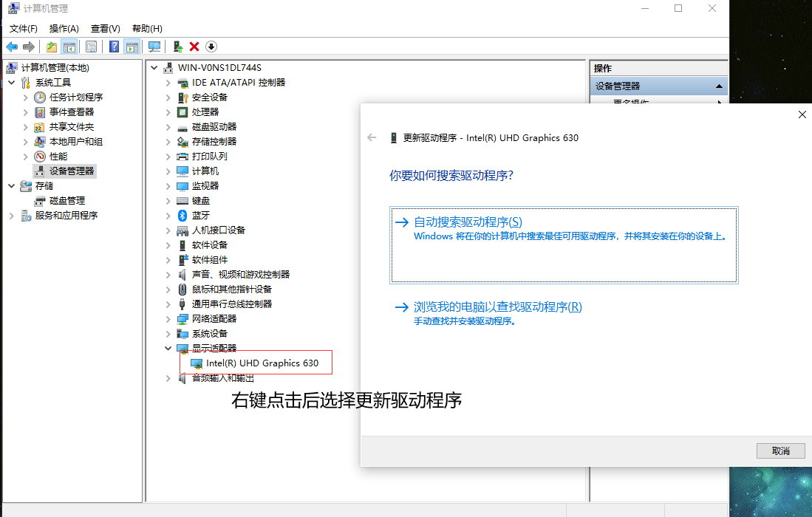The height and width of the screenshot is (517, 812).
Task: Collapse the 显示适配器 category
Action: 168,349
